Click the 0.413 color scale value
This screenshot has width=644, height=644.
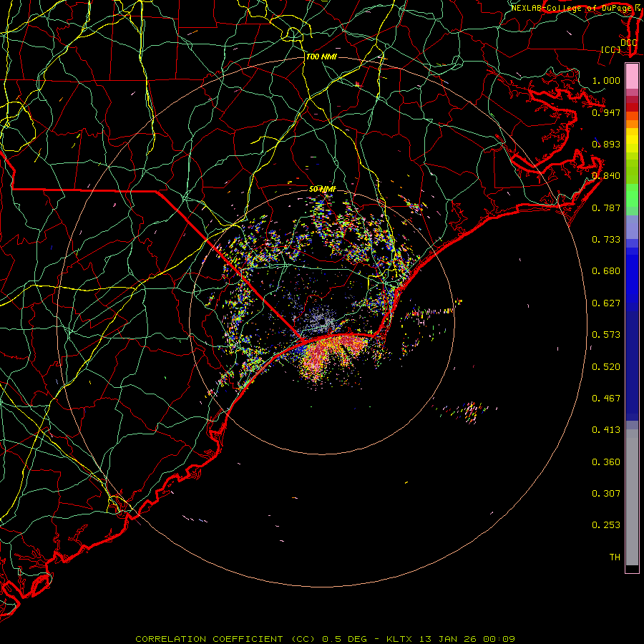[x=606, y=430]
